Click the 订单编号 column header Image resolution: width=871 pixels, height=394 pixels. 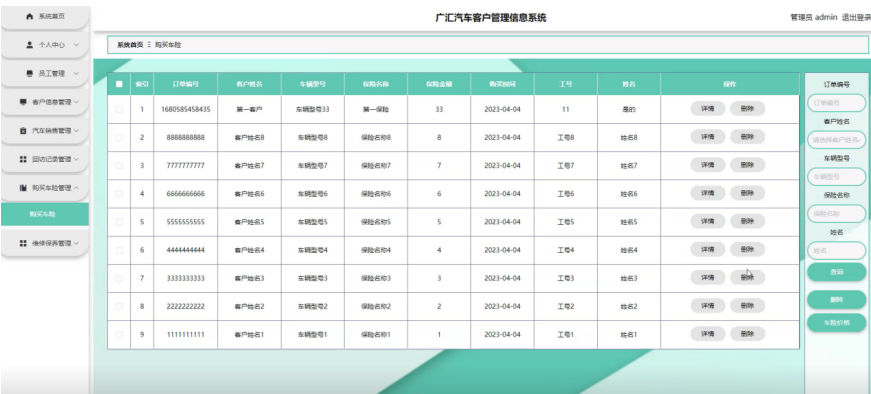coord(186,84)
